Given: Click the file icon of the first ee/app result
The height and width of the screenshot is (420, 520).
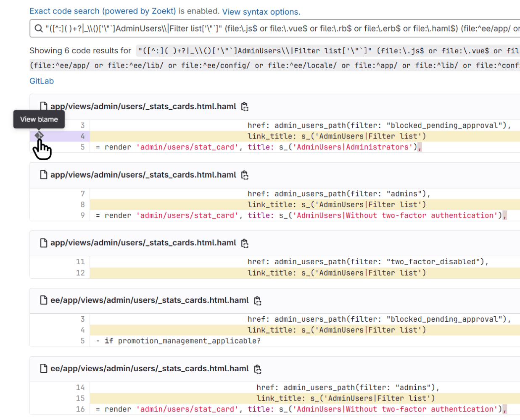Looking at the screenshot, I should pos(43,300).
